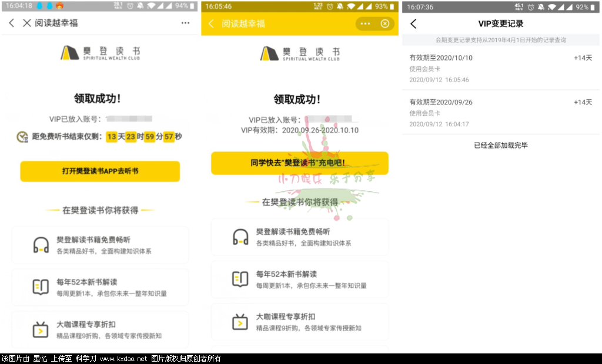Image resolution: width=602 pixels, height=364 pixels.
Task: Select the record 有效期至2020/09/26
Action: [501, 112]
